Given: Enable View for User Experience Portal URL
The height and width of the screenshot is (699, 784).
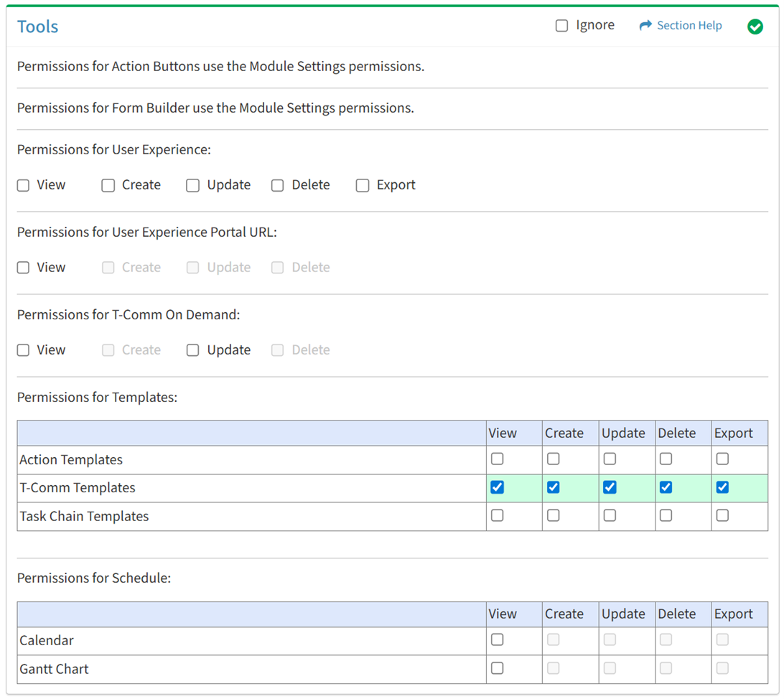Looking at the screenshot, I should pyautogui.click(x=24, y=268).
